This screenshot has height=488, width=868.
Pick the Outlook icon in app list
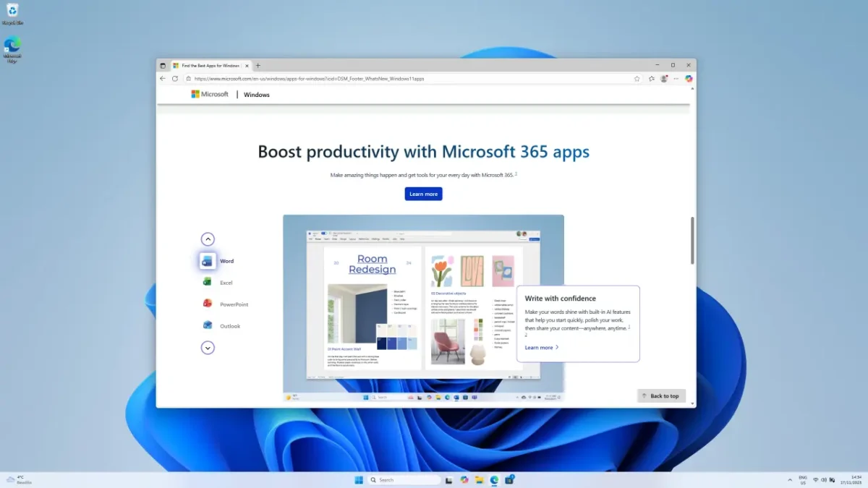point(208,326)
